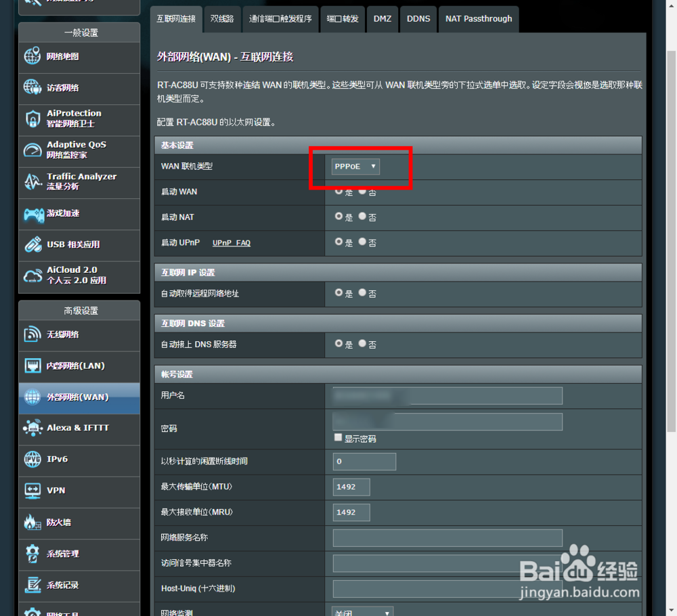Go to 网络地图 menu label
This screenshot has width=677, height=616.
(63, 57)
